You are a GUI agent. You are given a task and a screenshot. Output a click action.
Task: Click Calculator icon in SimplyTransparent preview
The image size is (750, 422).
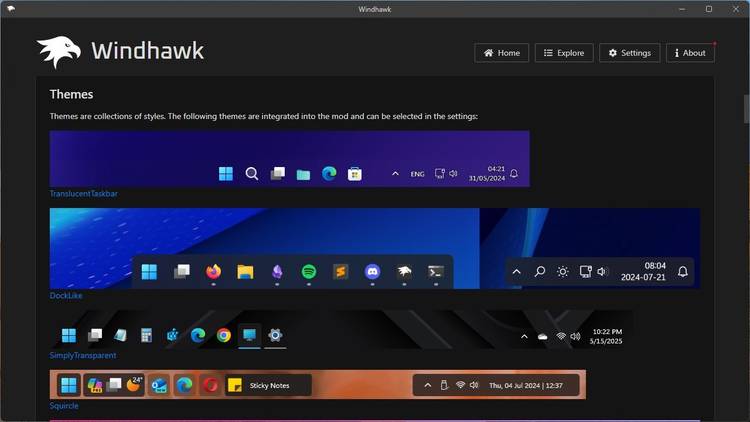[x=146, y=335]
